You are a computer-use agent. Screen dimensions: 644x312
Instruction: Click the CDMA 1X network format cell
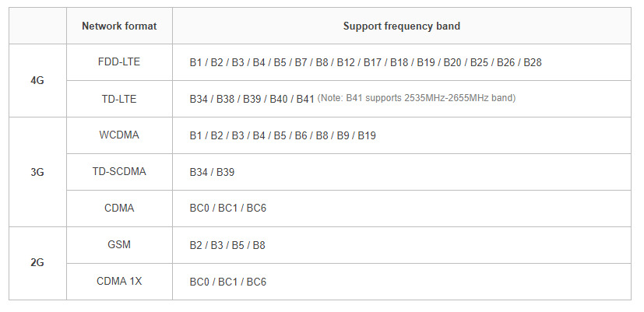pos(119,282)
